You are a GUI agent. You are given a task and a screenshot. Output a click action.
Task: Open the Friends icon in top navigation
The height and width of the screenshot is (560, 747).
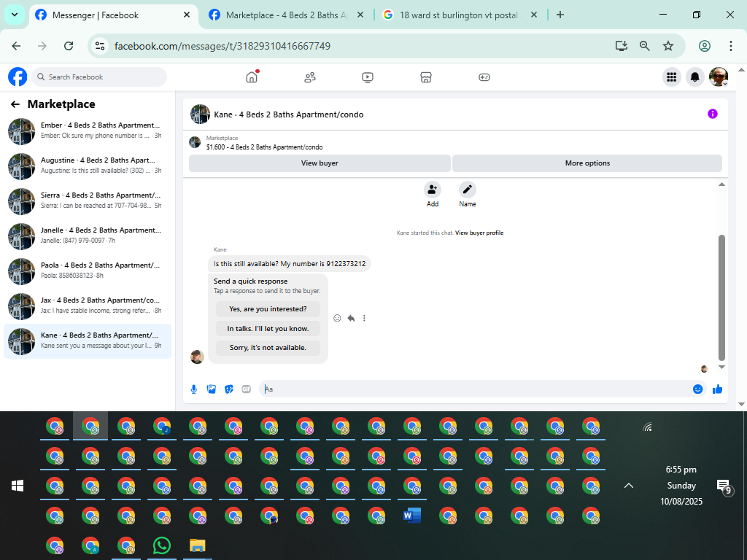pyautogui.click(x=309, y=77)
